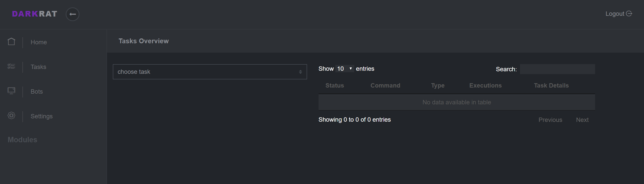Sort table by Status column

pyautogui.click(x=335, y=86)
